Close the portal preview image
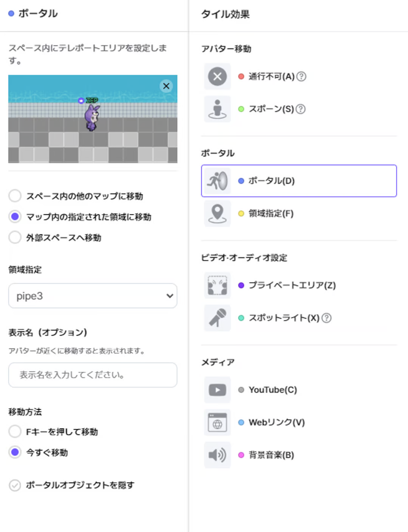408x532 pixels. click(166, 86)
